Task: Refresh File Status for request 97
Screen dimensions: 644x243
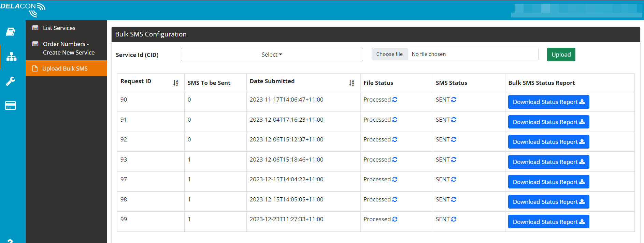Action: tap(395, 179)
